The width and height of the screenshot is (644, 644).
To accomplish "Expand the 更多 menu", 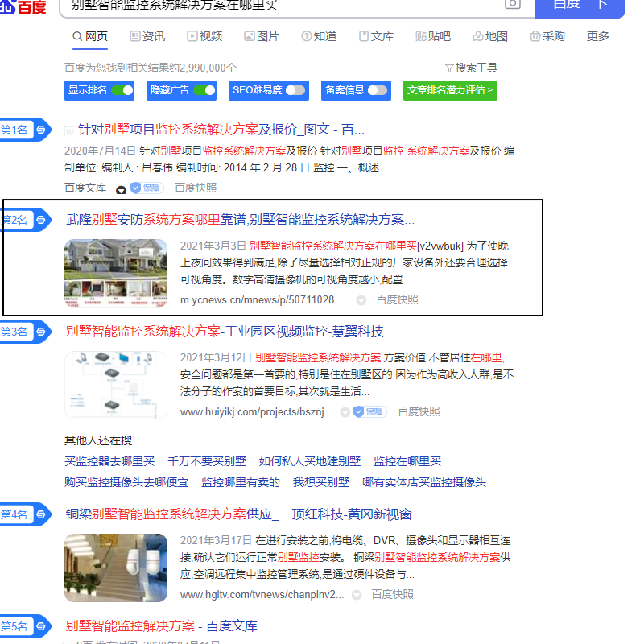I will pyautogui.click(x=597, y=36).
